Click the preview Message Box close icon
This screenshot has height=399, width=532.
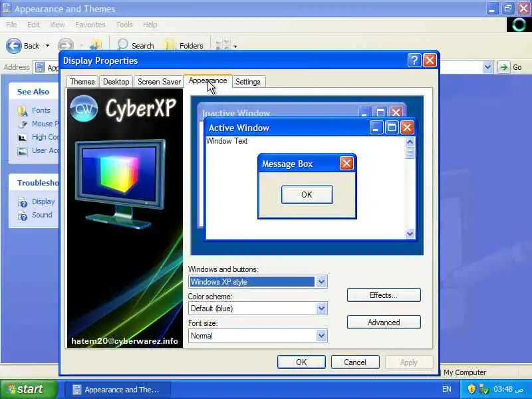(x=346, y=164)
